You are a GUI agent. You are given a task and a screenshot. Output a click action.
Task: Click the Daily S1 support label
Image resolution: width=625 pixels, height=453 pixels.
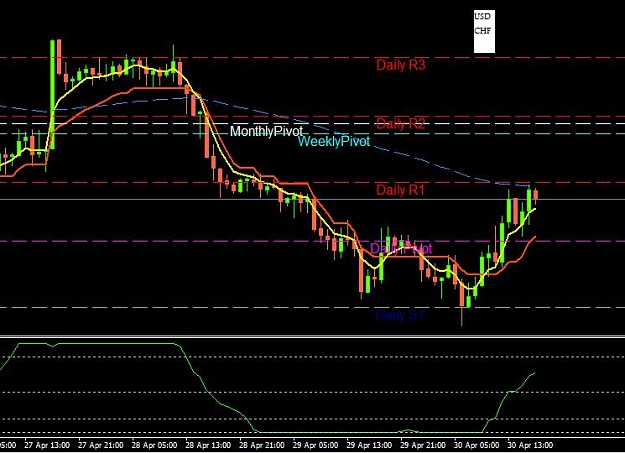click(x=400, y=315)
